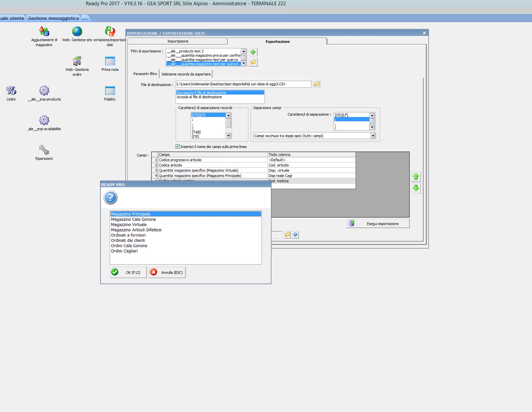Choose Ordinati a fornitori
The height and width of the screenshot is (412, 532).
click(x=185, y=235)
